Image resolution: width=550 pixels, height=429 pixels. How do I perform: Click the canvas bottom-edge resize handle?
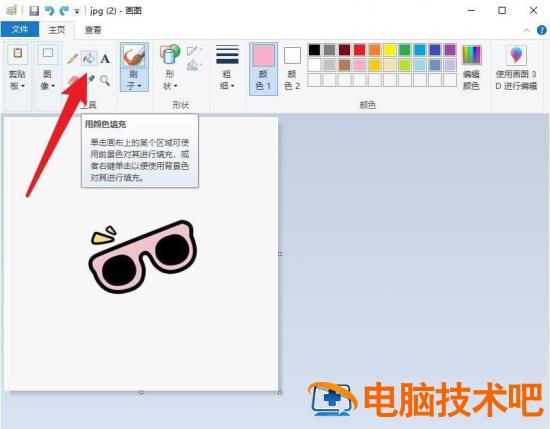tap(141, 393)
